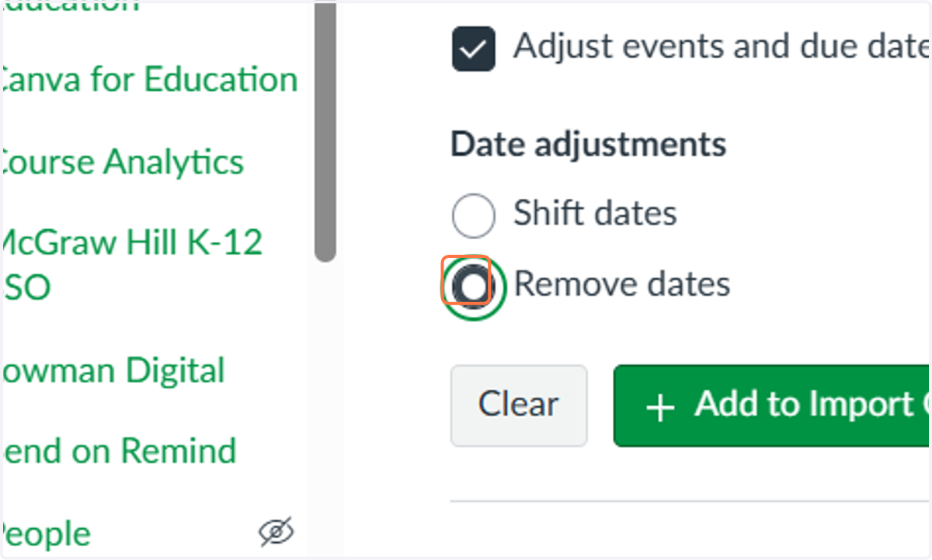This screenshot has height=560, width=932.
Task: Select the Remove dates radio button
Action: pos(473,287)
